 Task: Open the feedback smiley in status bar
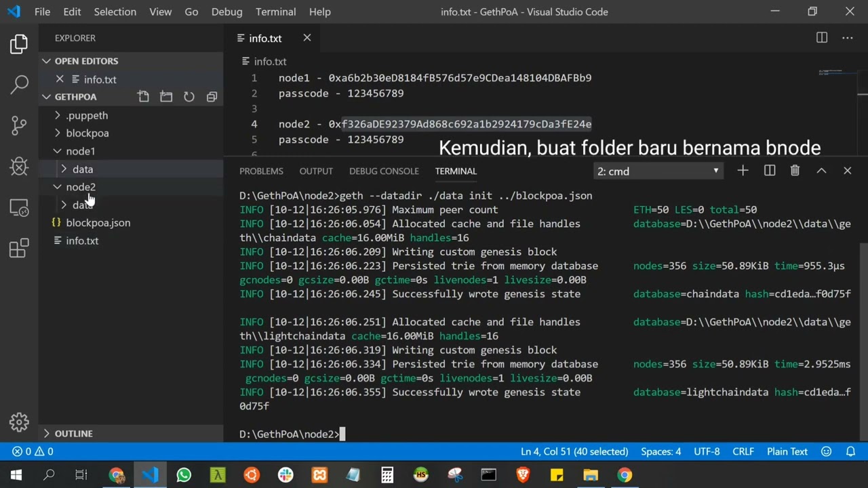pos(826,451)
